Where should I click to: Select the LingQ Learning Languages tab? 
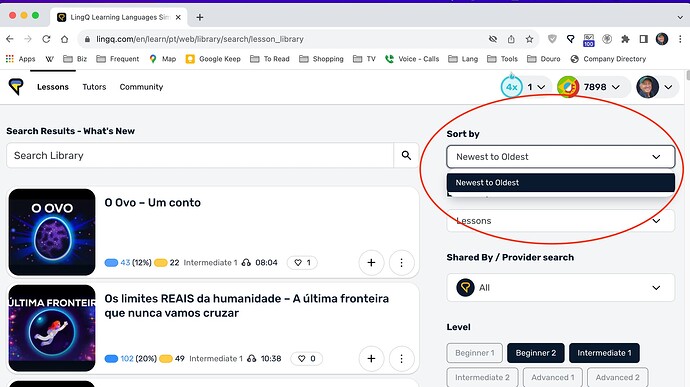[x=119, y=17]
